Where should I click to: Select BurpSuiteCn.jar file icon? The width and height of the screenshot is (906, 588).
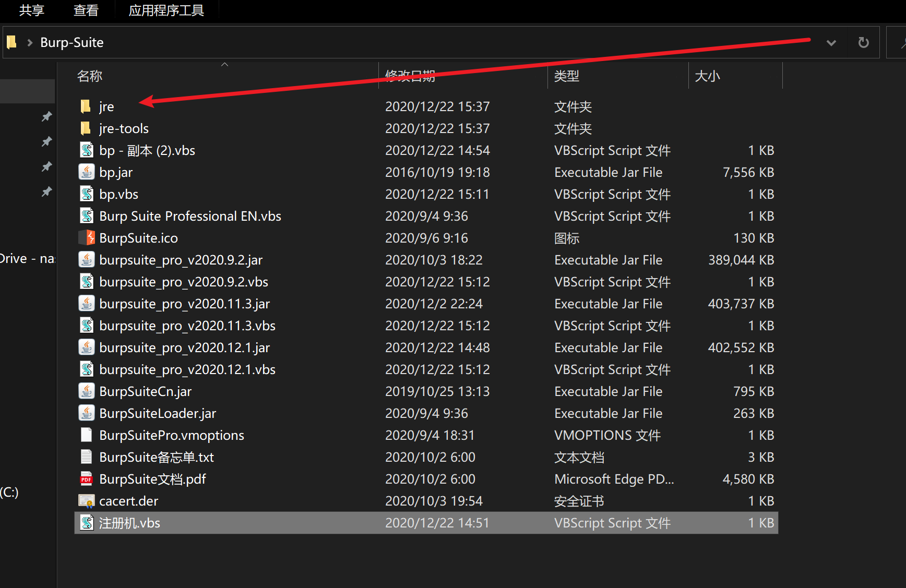[87, 391]
